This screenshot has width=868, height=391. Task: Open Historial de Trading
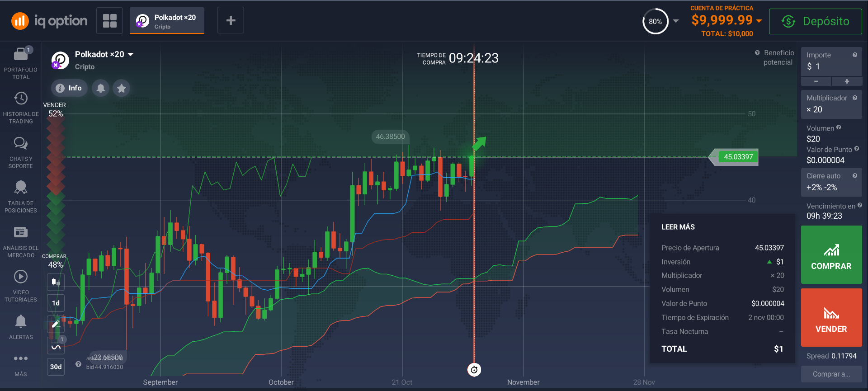click(21, 108)
